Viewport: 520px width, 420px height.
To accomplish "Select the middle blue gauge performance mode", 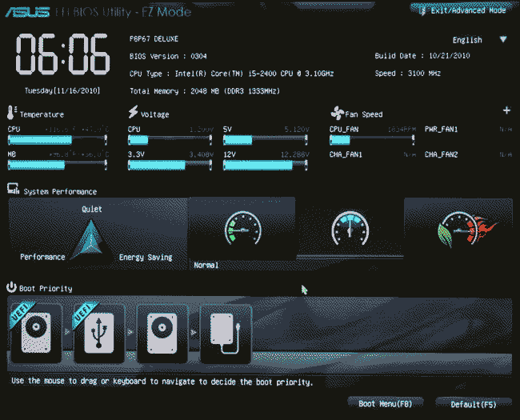I will click(x=350, y=229).
